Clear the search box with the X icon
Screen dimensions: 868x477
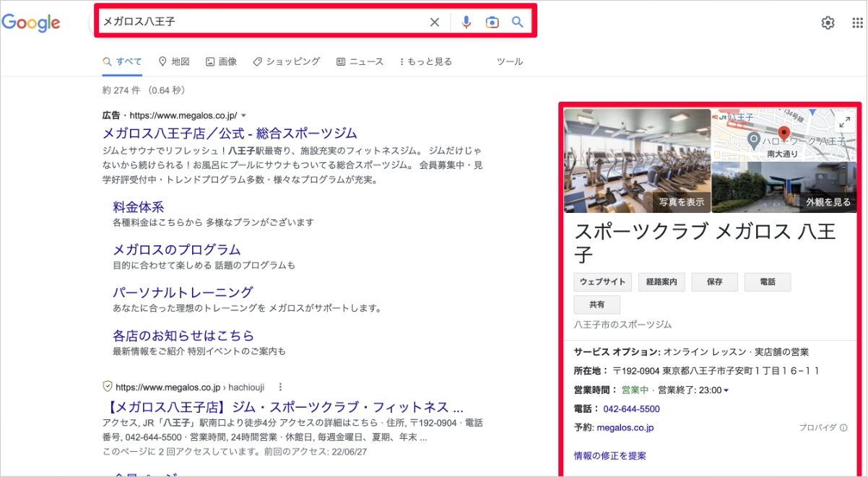tap(434, 22)
